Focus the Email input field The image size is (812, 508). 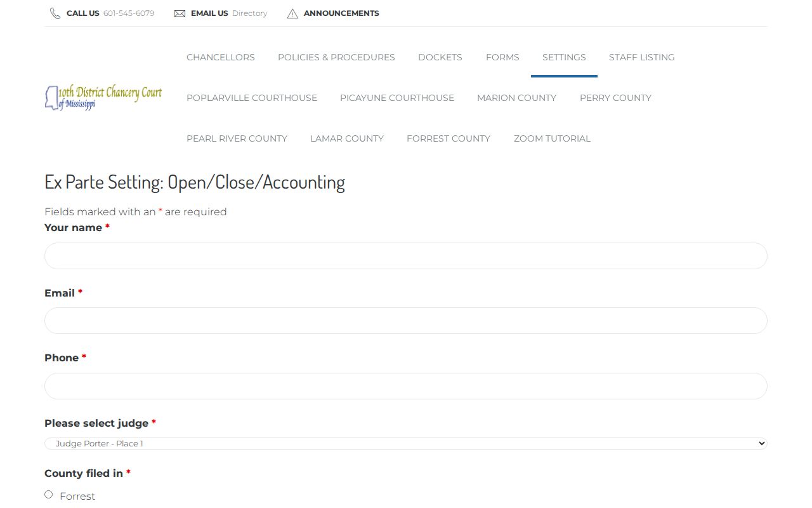[406, 321]
